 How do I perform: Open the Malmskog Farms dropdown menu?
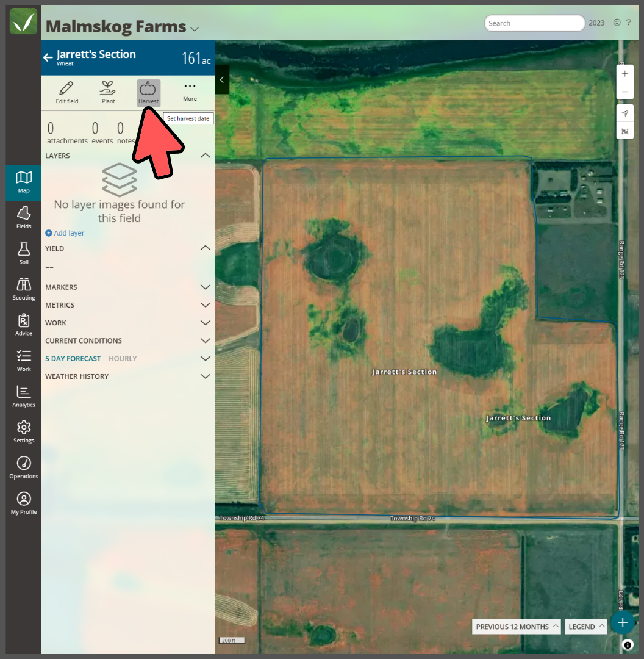click(195, 28)
